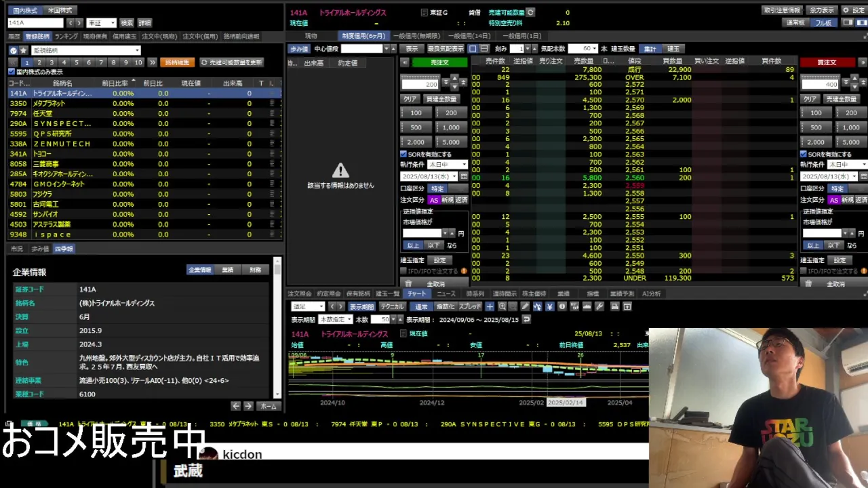Switch to フル板 view

pos(823,22)
